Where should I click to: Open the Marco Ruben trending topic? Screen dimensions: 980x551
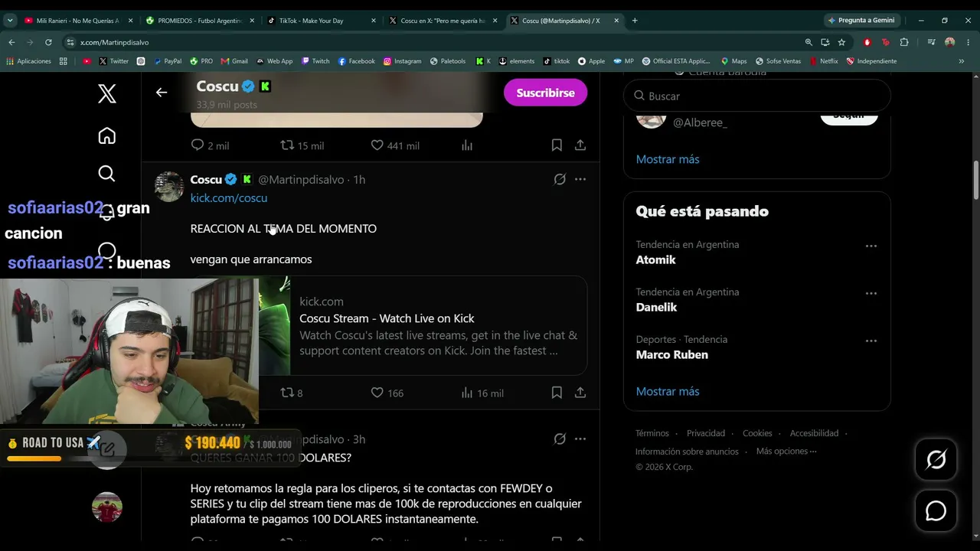pos(671,354)
